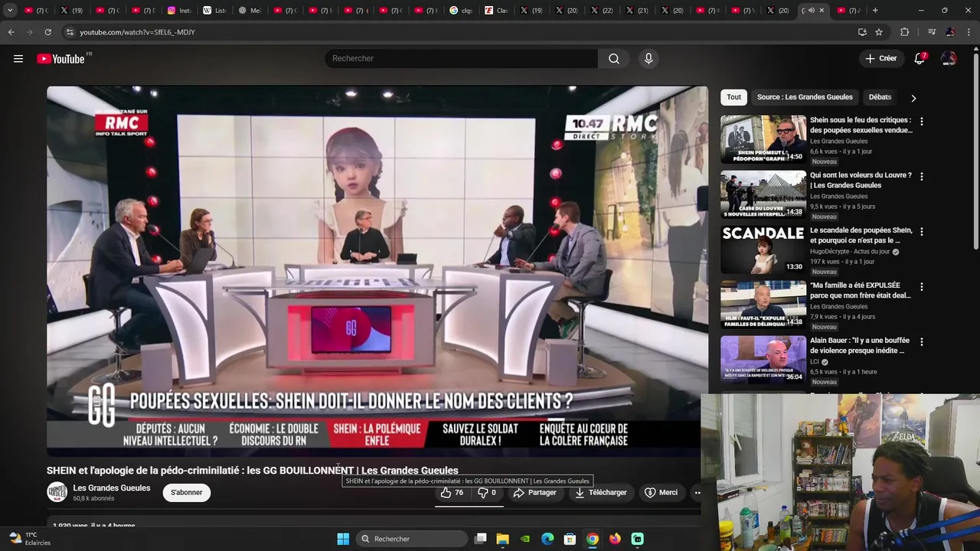Dislike the video with thumbs down

[x=487, y=493]
